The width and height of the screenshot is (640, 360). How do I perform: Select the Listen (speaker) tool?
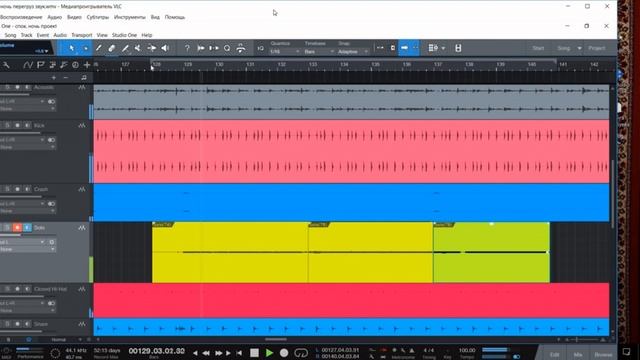pyautogui.click(x=165, y=48)
